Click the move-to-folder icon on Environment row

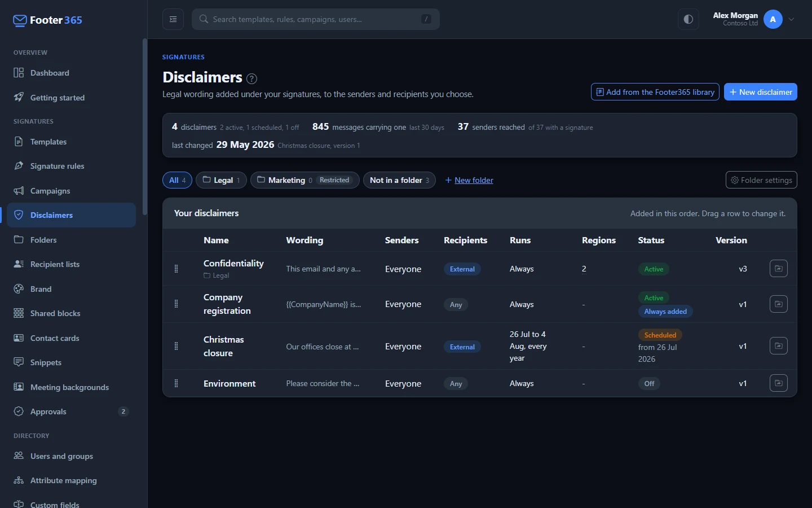pyautogui.click(x=779, y=383)
